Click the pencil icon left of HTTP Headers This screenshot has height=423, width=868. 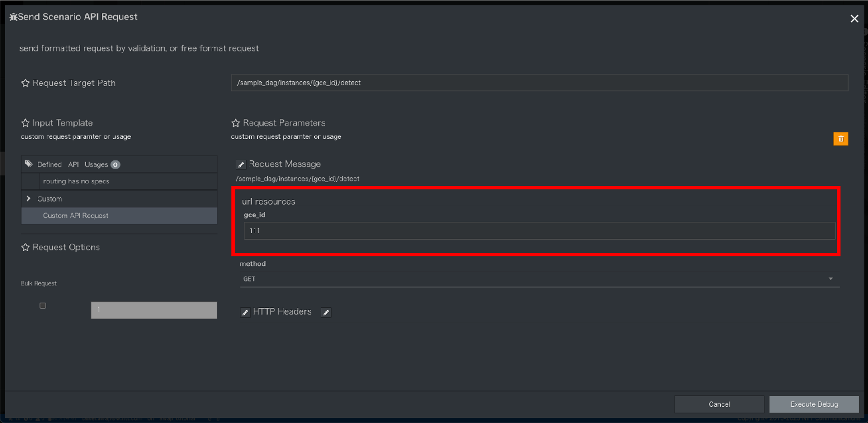click(245, 312)
